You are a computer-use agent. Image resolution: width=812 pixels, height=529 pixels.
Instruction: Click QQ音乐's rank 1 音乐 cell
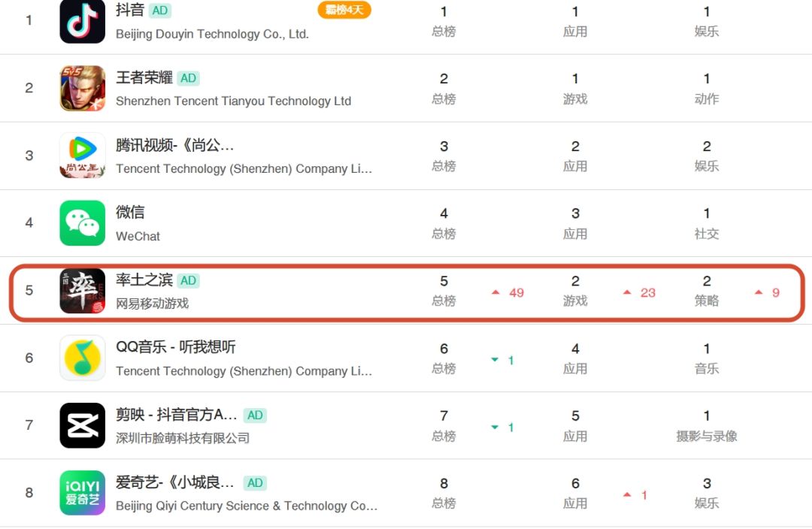707,358
